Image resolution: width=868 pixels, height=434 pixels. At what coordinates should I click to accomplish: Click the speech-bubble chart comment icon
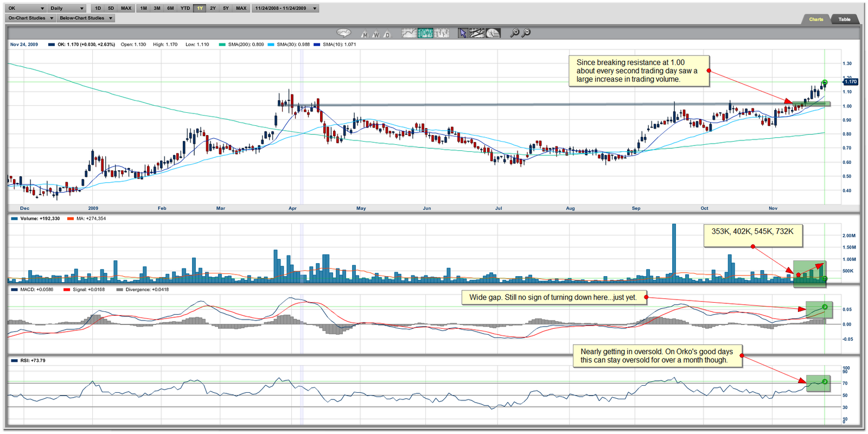click(343, 33)
